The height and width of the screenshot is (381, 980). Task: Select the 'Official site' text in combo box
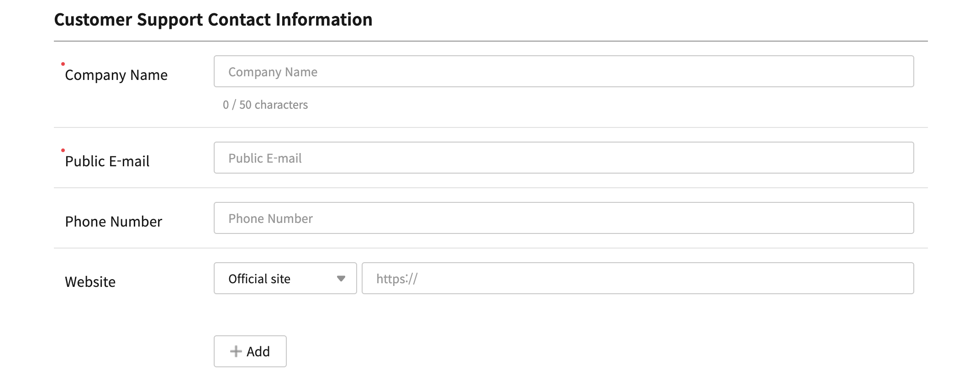tap(259, 279)
